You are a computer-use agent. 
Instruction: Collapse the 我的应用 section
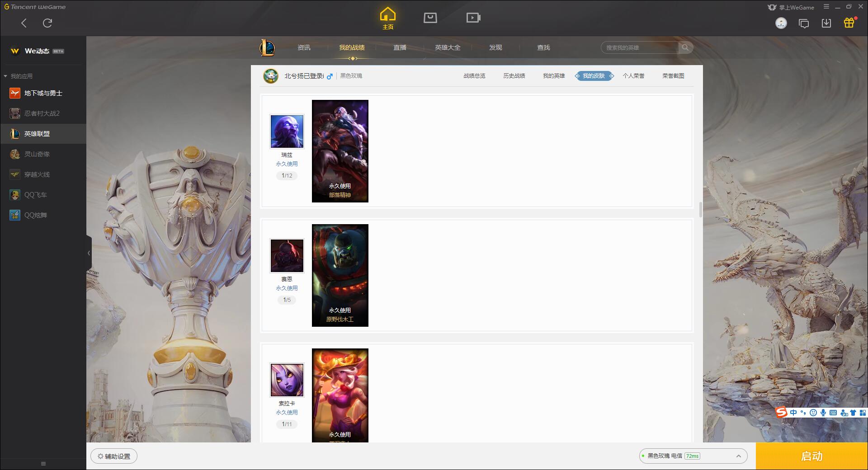5,76
